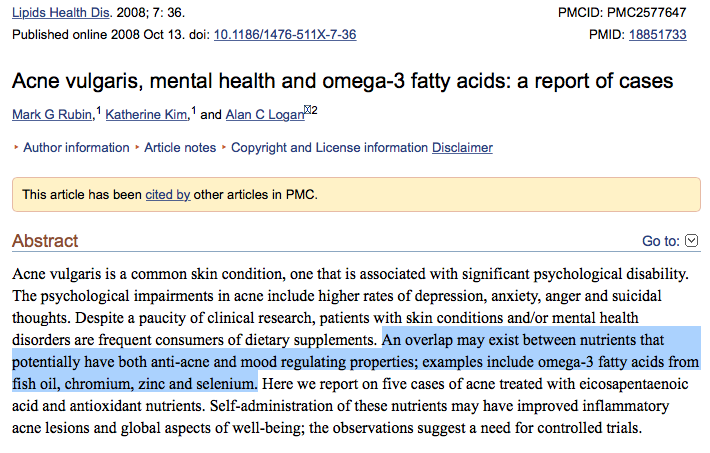Screen dimensions: 710x453
Task: Click the corresponding author envelope icon
Action: pos(309,109)
